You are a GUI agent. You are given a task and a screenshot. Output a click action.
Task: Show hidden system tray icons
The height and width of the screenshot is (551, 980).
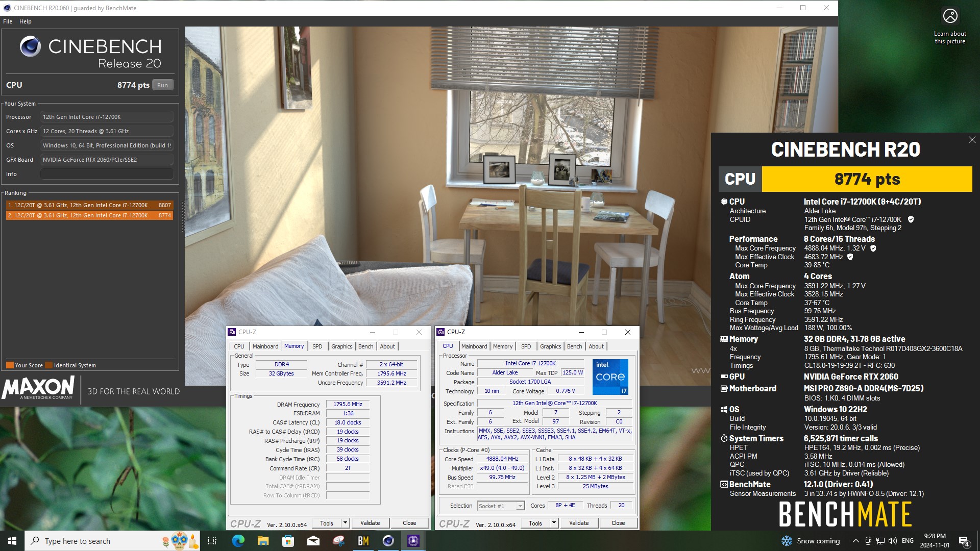click(x=855, y=541)
